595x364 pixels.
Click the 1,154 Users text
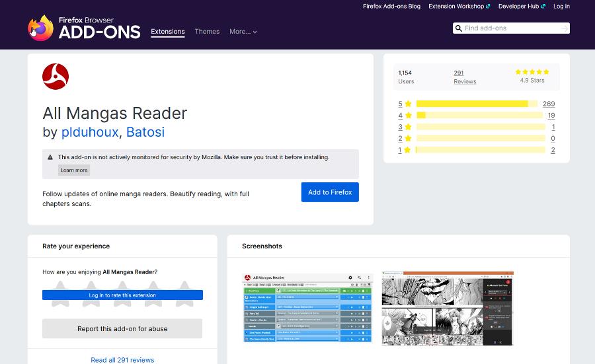pyautogui.click(x=406, y=77)
